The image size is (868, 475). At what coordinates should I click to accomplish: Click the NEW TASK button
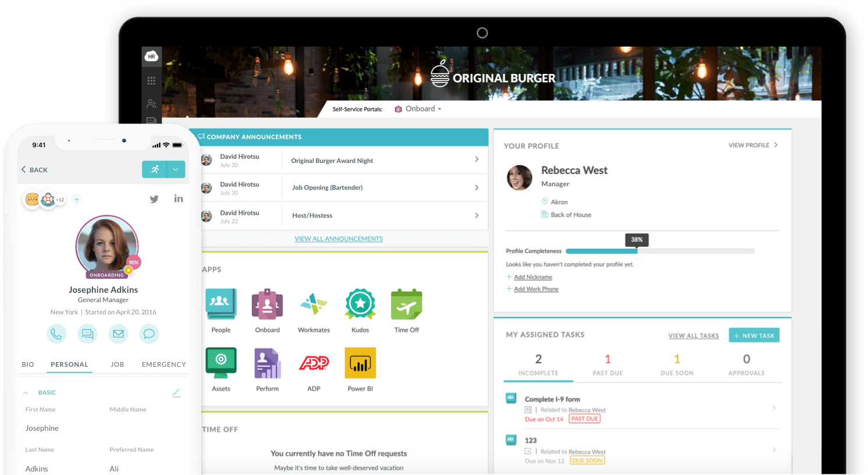tap(754, 335)
